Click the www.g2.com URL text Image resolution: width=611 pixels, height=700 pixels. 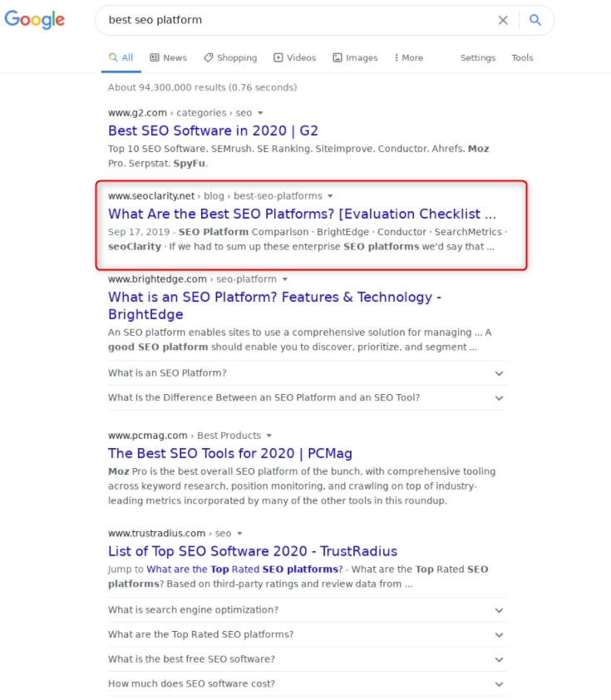pyautogui.click(x=137, y=113)
